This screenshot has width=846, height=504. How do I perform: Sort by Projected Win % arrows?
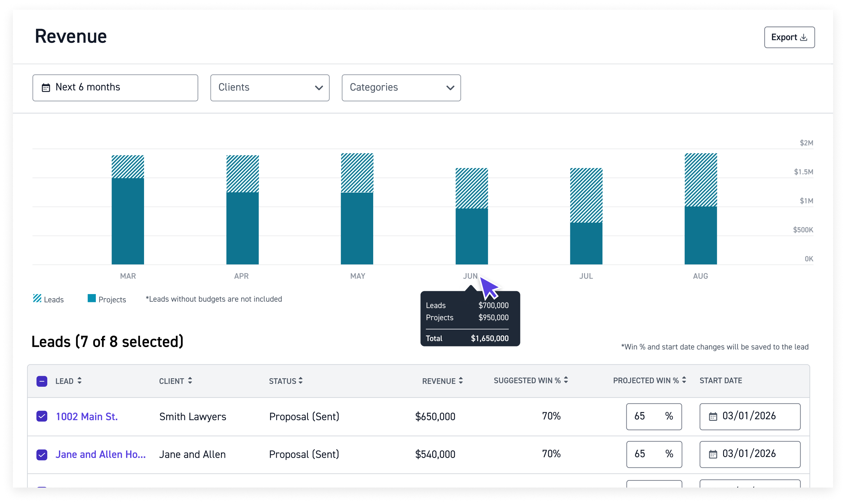tap(684, 380)
